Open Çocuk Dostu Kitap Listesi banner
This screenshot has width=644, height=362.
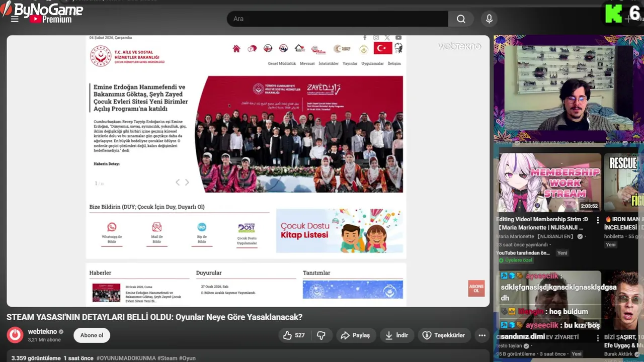[x=340, y=231]
